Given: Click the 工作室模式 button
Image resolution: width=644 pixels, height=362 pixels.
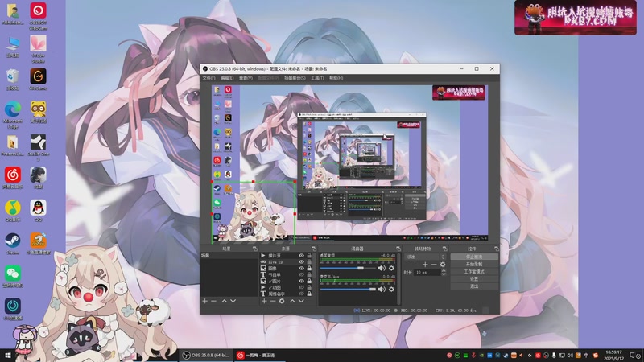Looking at the screenshot, I should [474, 272].
